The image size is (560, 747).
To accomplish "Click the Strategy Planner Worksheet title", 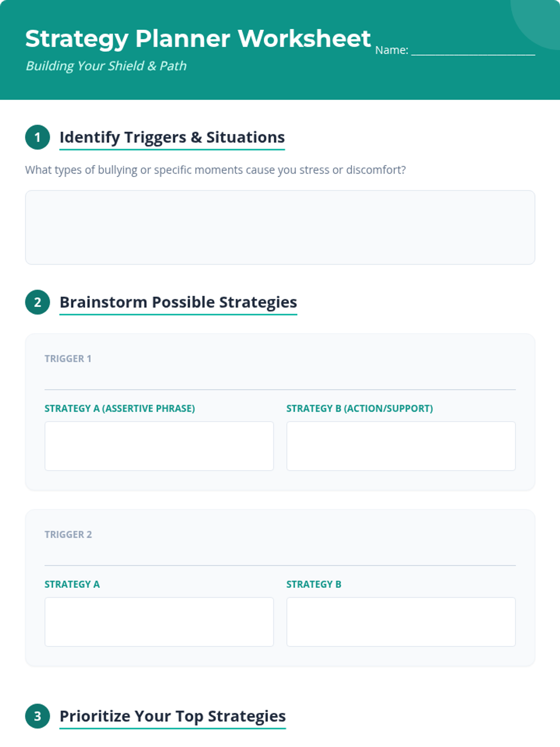I will 198,39.
